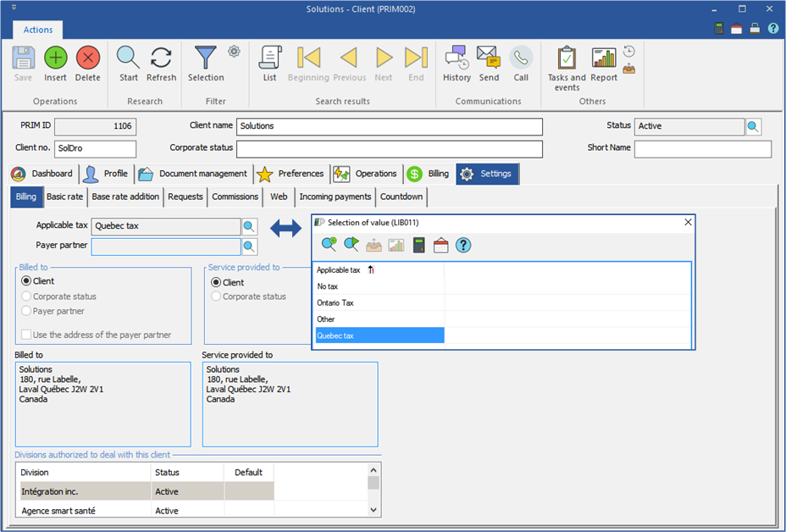The height and width of the screenshot is (532, 786).
Task: Open filter settings gear beside Selection
Action: [x=234, y=51]
